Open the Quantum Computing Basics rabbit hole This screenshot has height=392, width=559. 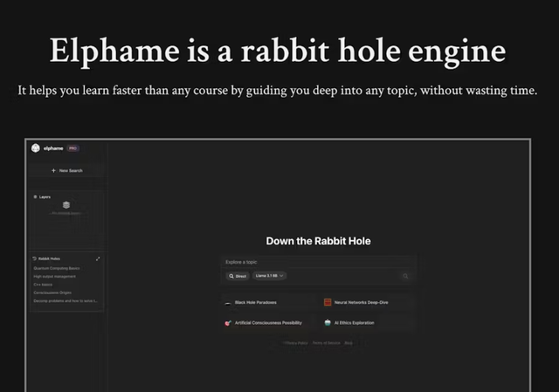tap(57, 268)
